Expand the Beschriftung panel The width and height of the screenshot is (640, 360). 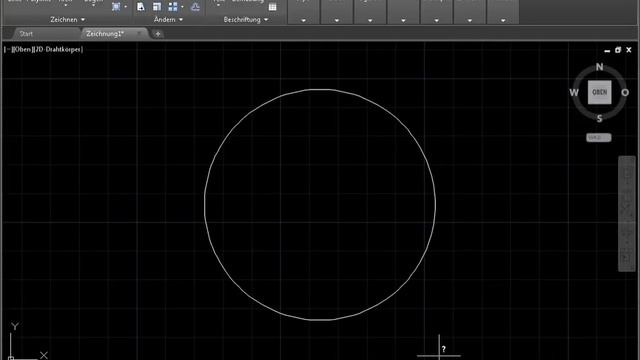coord(246,20)
